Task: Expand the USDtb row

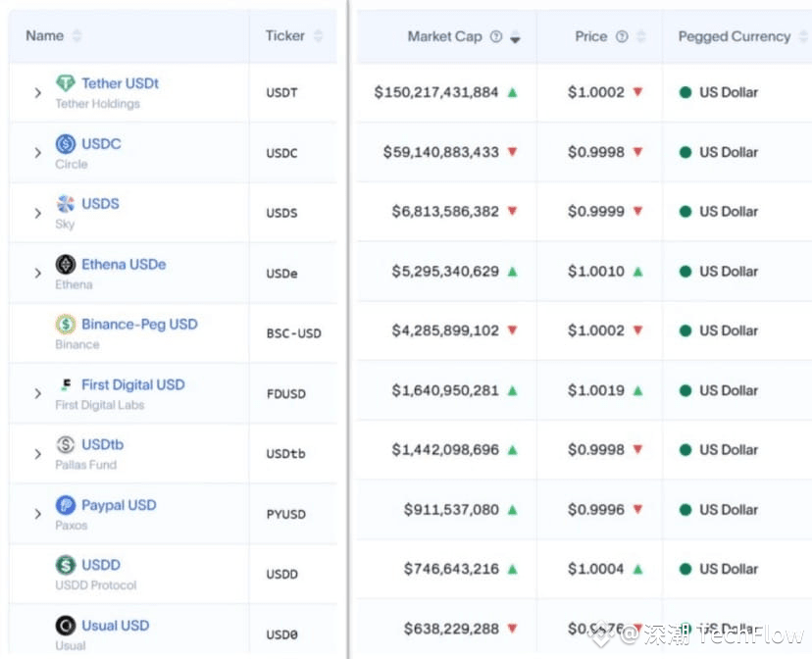Action: click(x=37, y=454)
